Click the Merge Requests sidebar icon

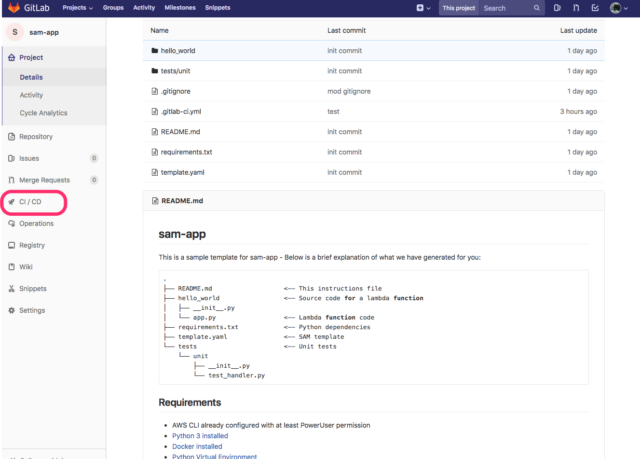11,180
